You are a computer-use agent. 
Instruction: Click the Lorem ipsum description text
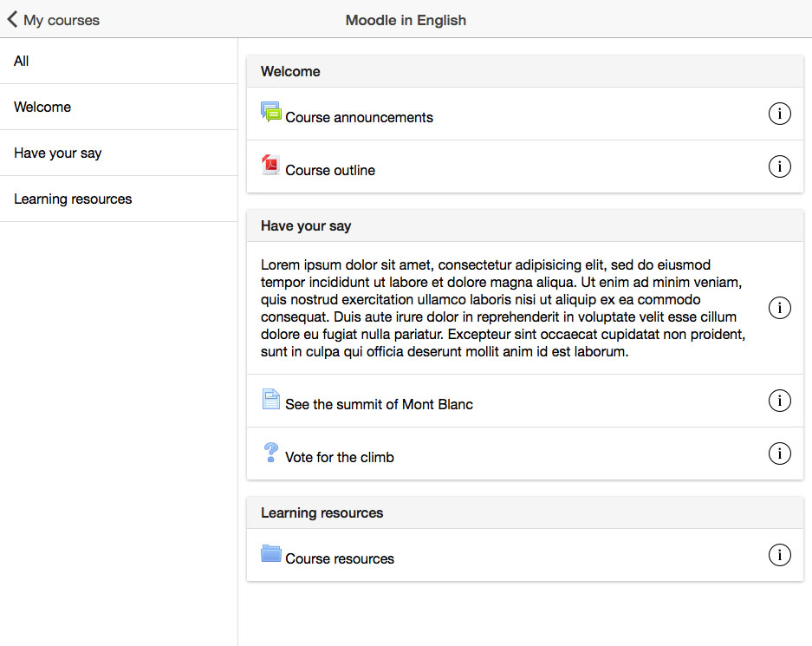503,308
